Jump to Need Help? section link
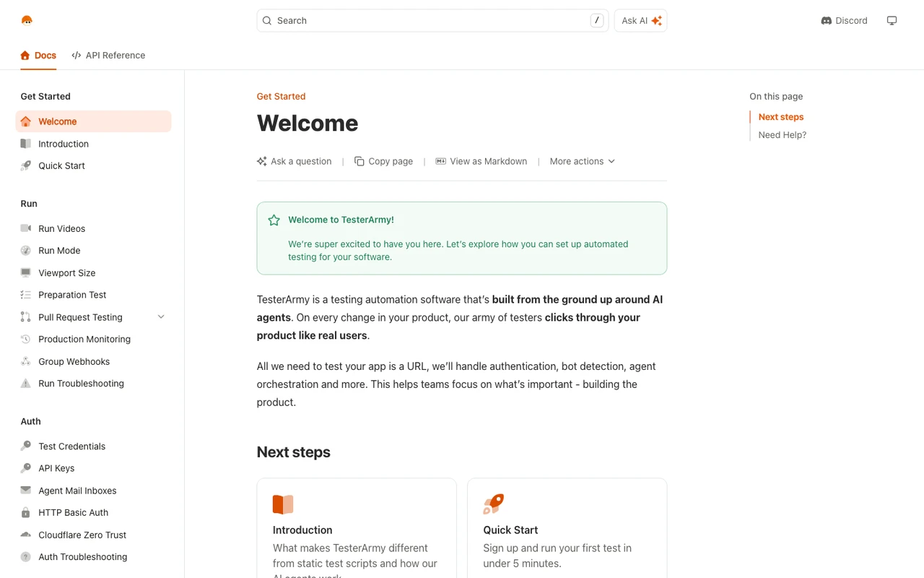 [783, 134]
